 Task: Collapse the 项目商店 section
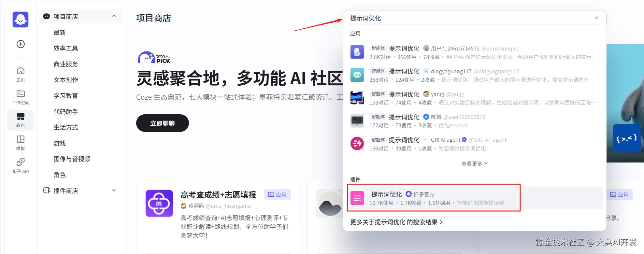click(x=114, y=16)
